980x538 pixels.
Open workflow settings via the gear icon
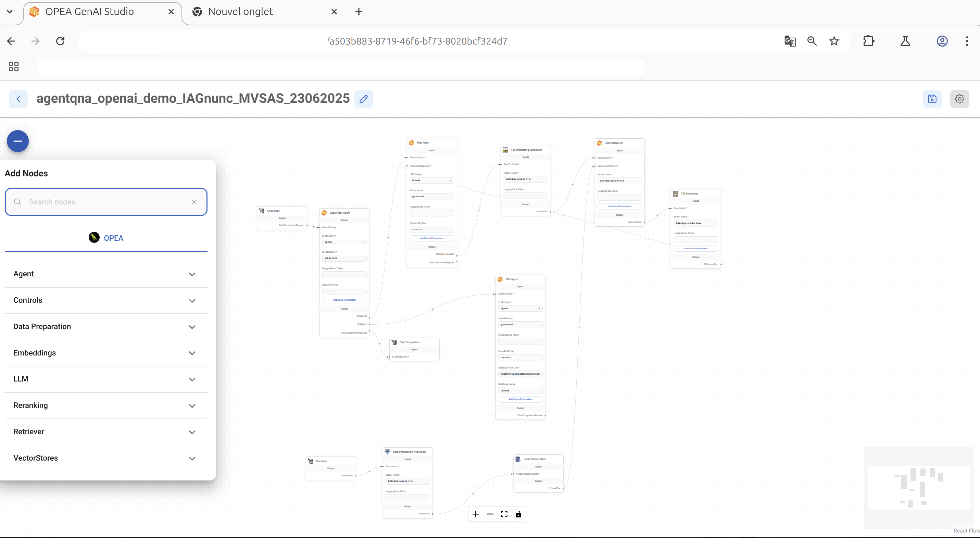(x=959, y=99)
